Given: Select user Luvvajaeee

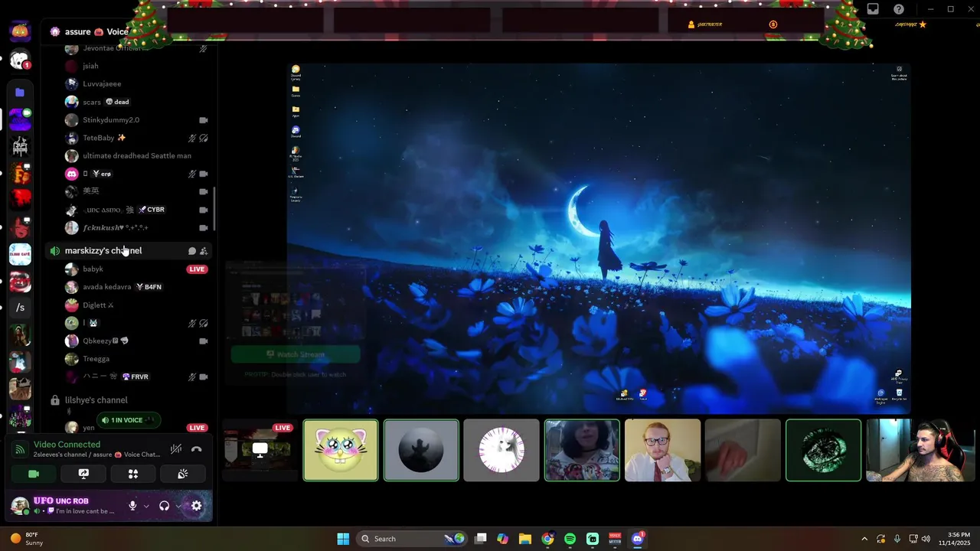Looking at the screenshot, I should tap(102, 84).
